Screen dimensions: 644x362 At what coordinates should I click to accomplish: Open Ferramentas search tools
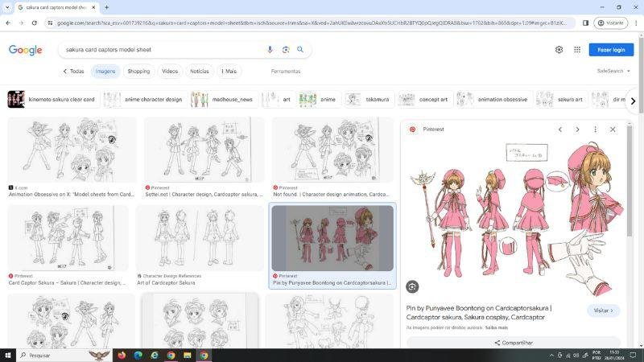point(286,71)
